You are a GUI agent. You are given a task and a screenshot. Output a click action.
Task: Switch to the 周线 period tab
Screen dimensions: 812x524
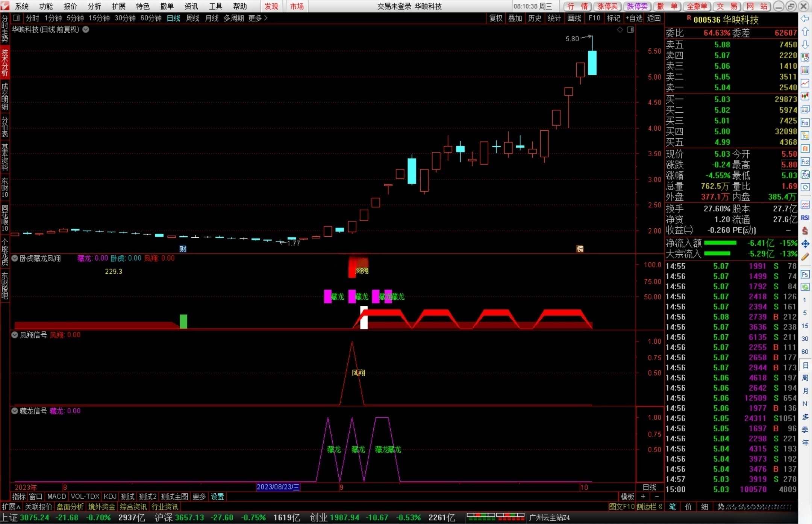[192, 18]
